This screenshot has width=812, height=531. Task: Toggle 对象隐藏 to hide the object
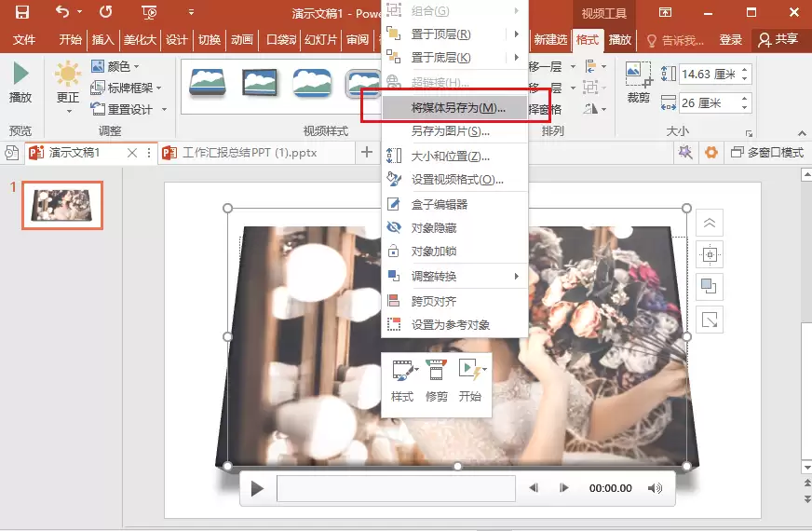[x=434, y=227]
